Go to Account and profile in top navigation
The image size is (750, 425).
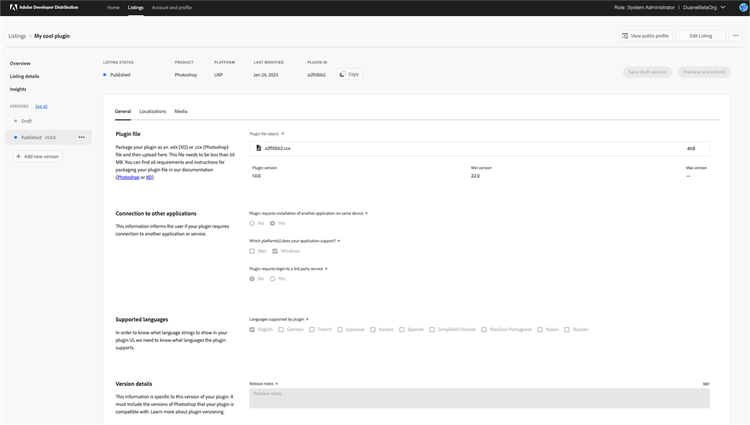172,7
